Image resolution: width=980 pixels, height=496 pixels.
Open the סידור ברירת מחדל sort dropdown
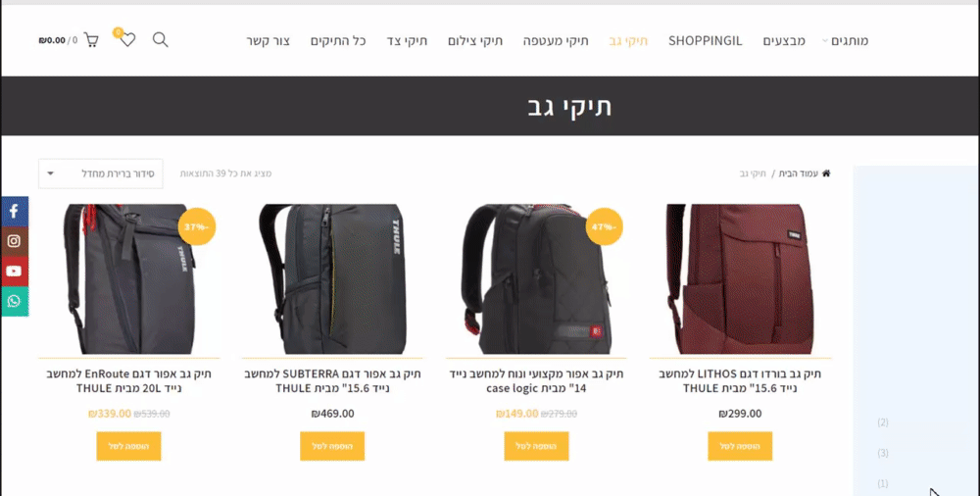(x=101, y=174)
